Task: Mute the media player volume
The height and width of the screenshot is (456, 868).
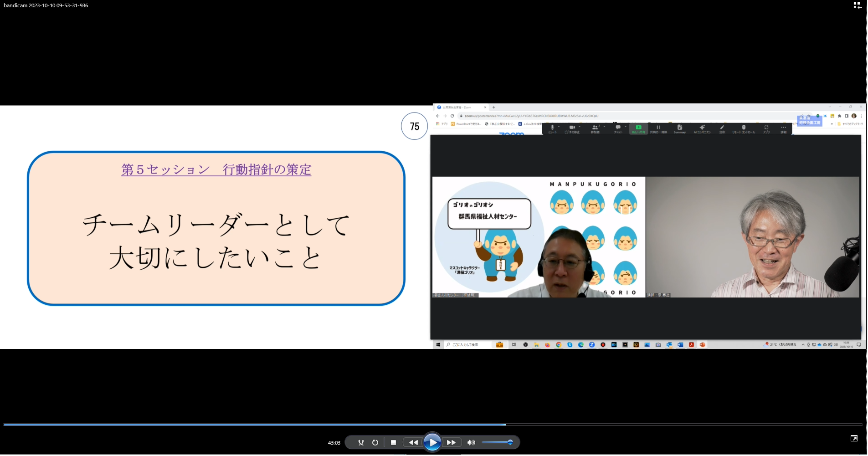Action: [x=471, y=442]
